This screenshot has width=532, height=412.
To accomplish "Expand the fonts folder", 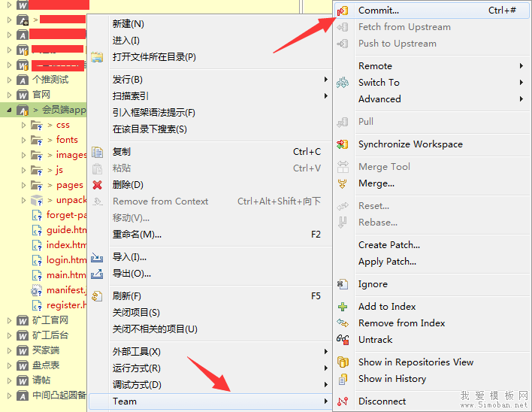I will click(x=23, y=140).
